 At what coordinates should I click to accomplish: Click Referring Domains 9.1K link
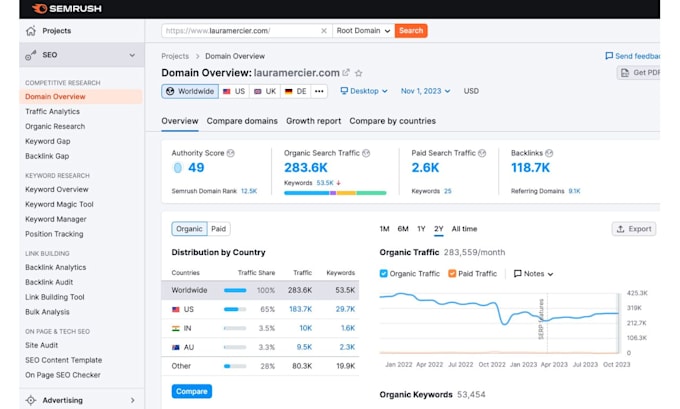(x=574, y=191)
